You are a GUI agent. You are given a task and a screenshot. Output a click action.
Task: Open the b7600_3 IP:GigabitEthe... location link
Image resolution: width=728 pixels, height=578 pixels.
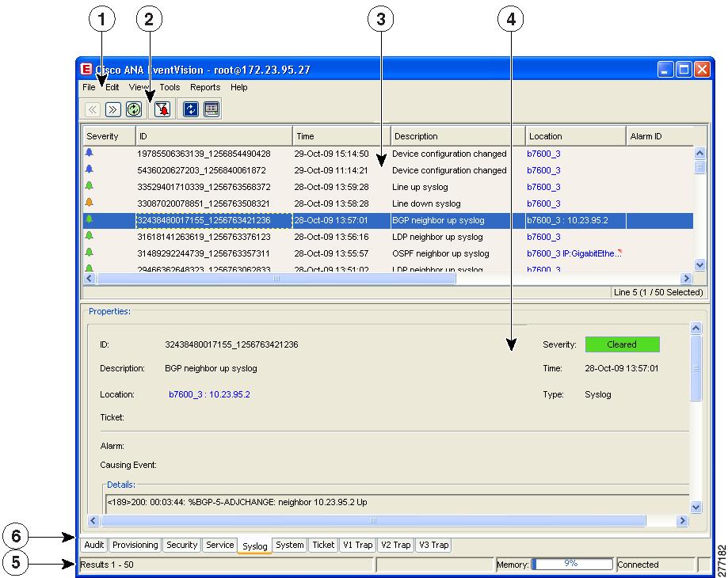coord(574,253)
